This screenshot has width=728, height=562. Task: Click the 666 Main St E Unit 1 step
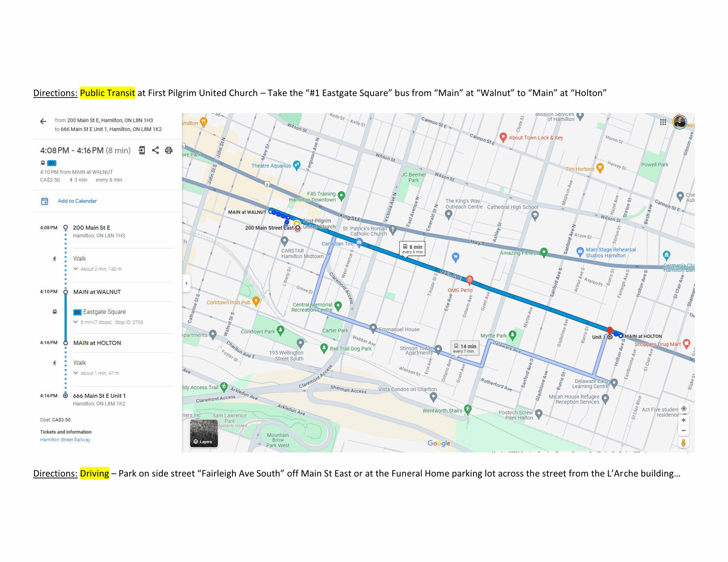point(99,396)
